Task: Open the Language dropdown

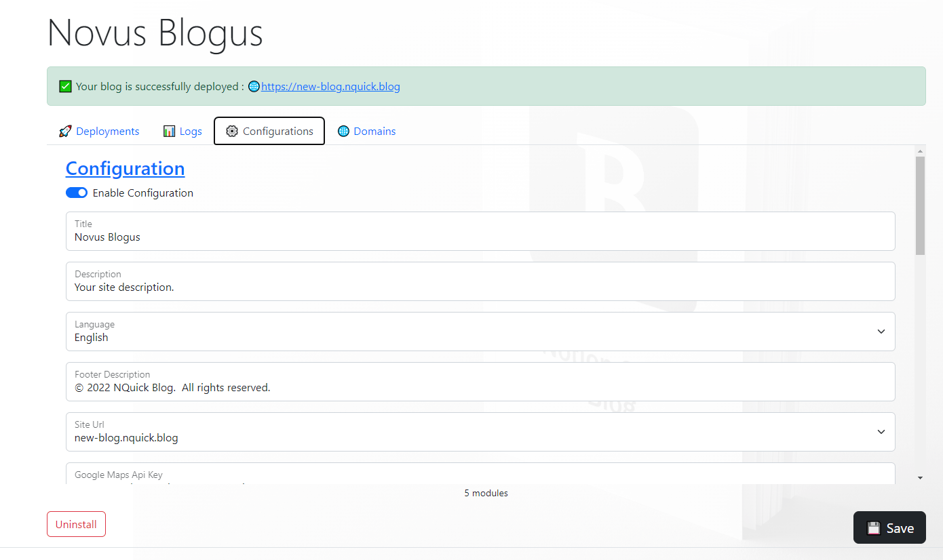Action: coord(480,332)
